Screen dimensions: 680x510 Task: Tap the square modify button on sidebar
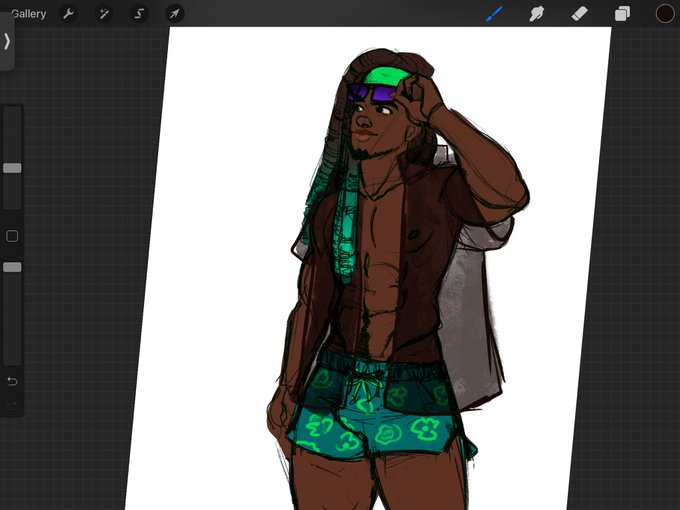pos(12,236)
